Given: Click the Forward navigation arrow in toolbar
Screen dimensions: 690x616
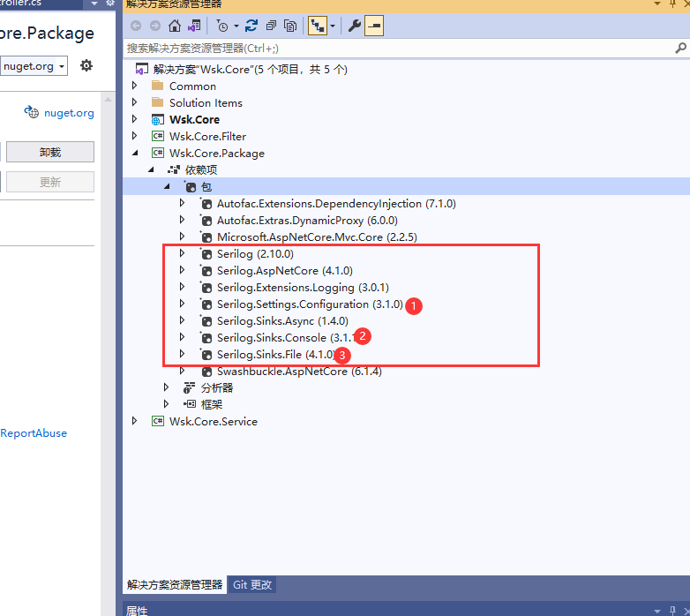Looking at the screenshot, I should 155,26.
